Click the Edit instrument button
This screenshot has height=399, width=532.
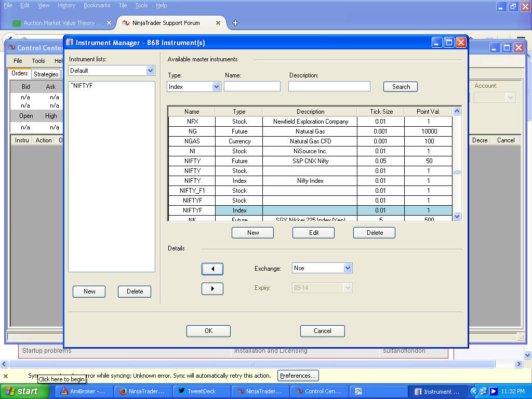(313, 233)
